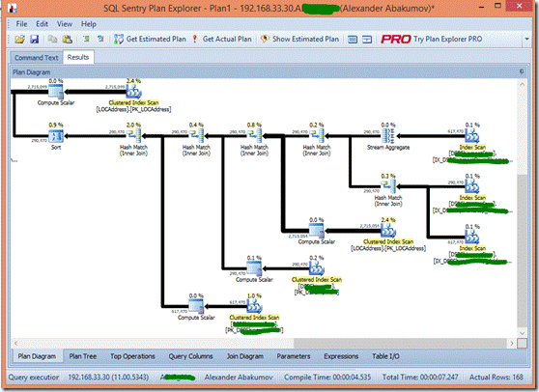Switch to the Command Text tab
Image resolution: width=539 pixels, height=392 pixels.
coord(37,58)
